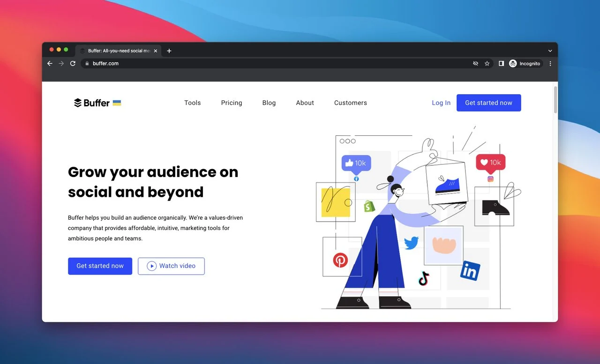Click header Get started now button
The image size is (600, 364).
489,103
